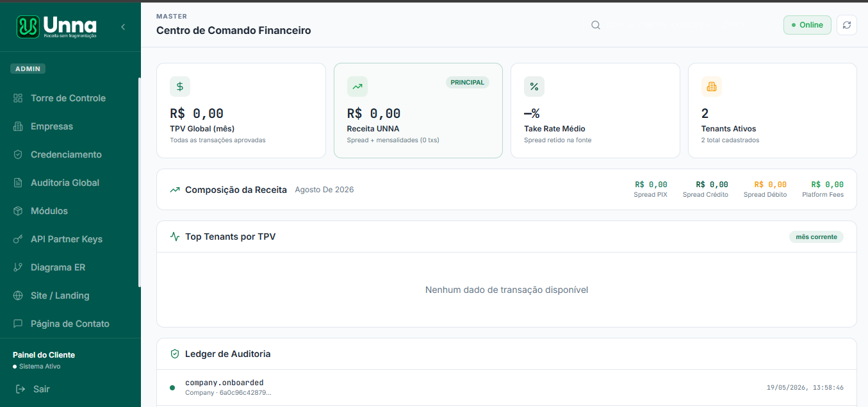Image resolution: width=868 pixels, height=407 pixels.
Task: Click the Página de Contato chat icon
Action: point(18,324)
